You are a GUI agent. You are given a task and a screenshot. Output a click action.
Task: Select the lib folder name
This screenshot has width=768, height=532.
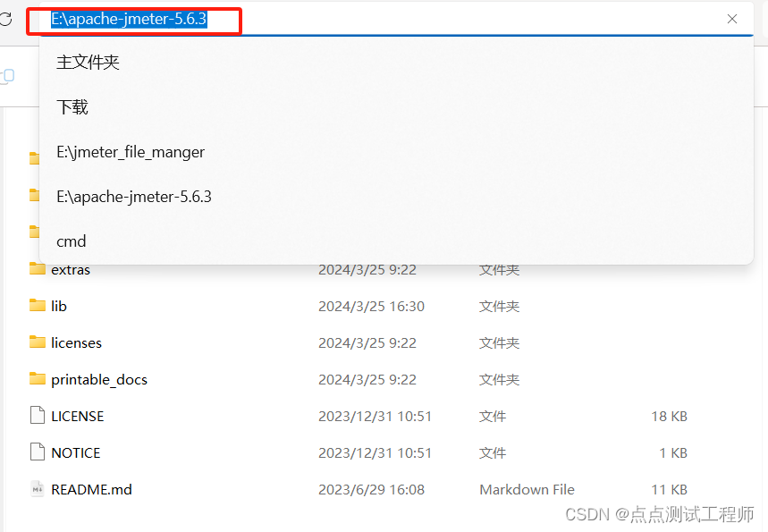[59, 306]
